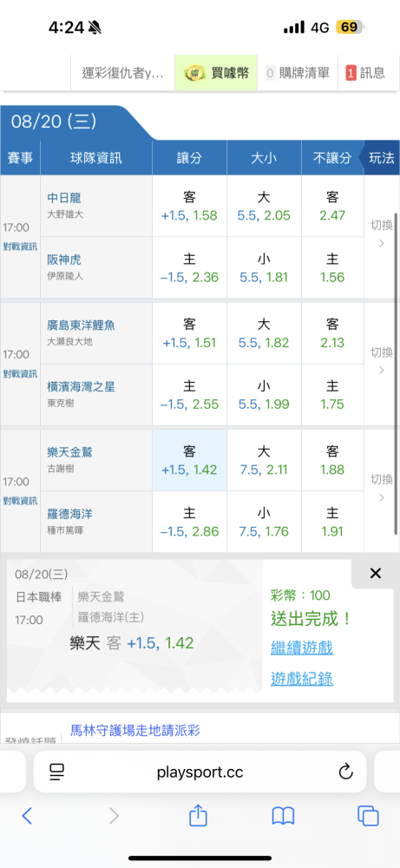This screenshot has width=400, height=868.
Task: Tap the playsport.cc address field
Action: click(200, 772)
